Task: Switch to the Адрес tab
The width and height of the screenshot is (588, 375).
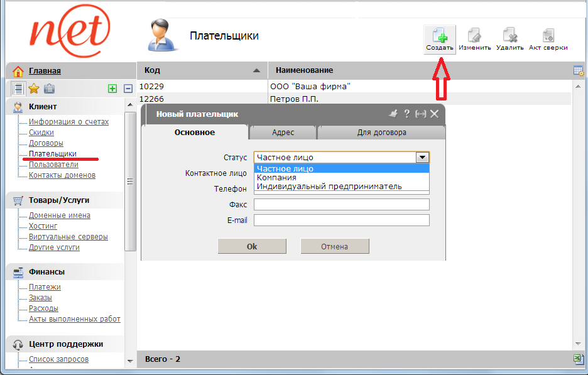Action: click(283, 133)
